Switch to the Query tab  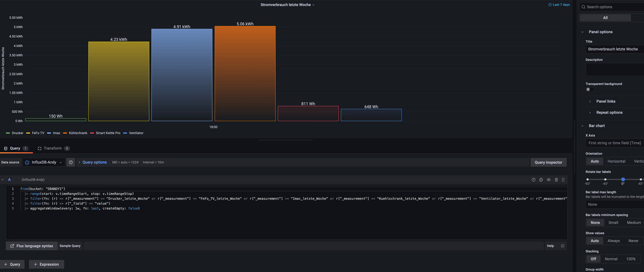tap(16, 148)
